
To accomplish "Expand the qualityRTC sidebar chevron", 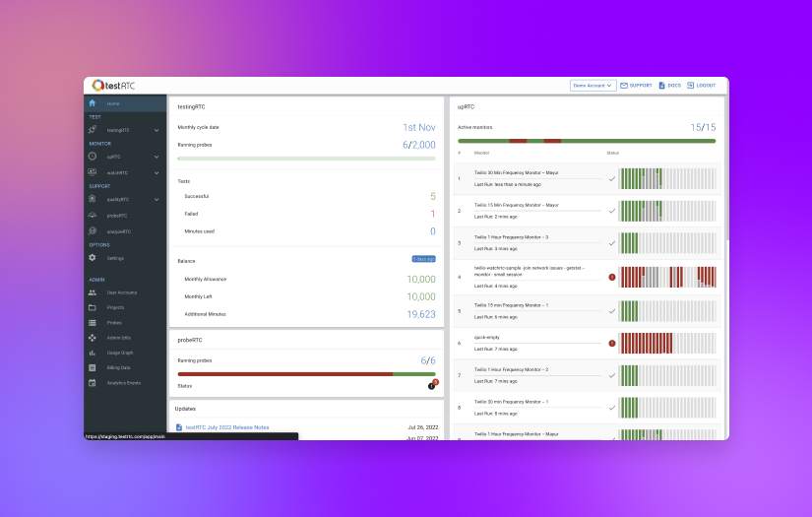I will pos(156,200).
